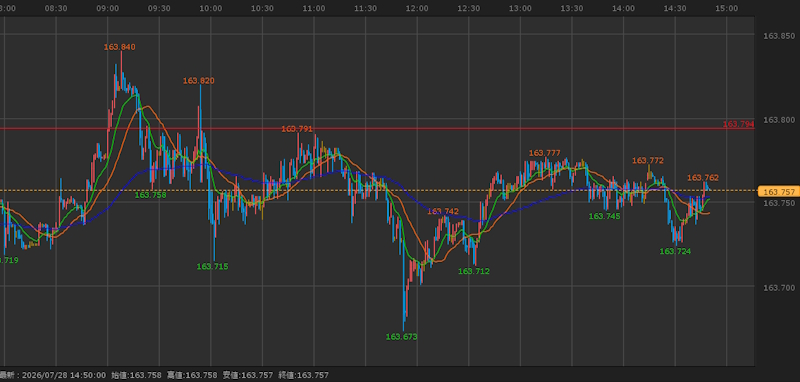Image resolution: width=800 pixels, height=382 pixels.
Task: Click the status bar closing value 163.757
Action: [x=313, y=375]
